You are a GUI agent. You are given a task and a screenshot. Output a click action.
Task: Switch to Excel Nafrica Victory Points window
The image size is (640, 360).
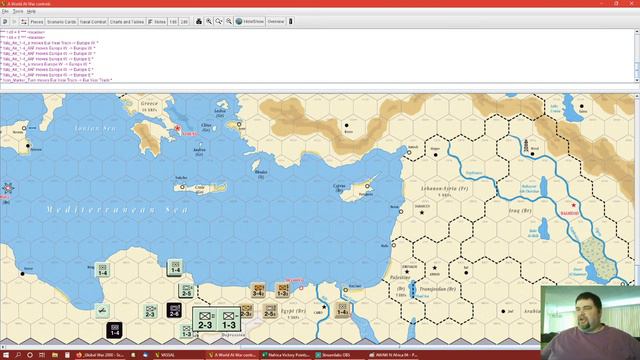(x=287, y=355)
